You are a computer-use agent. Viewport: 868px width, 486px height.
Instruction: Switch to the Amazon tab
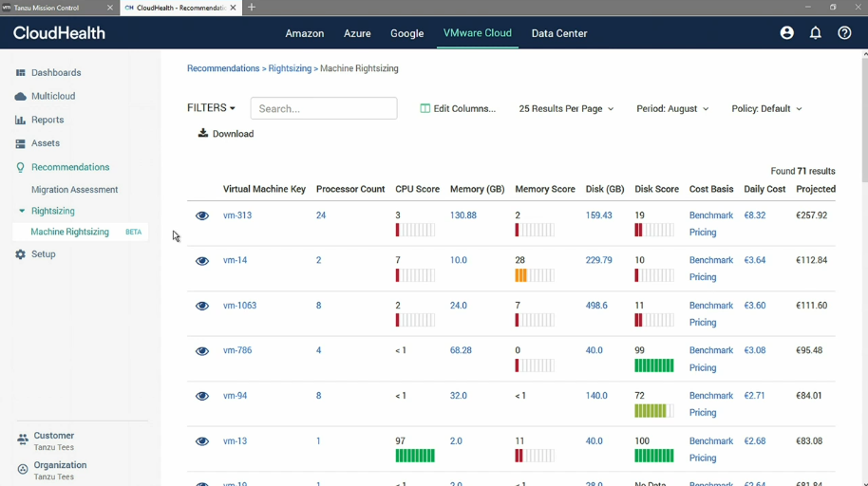(305, 33)
